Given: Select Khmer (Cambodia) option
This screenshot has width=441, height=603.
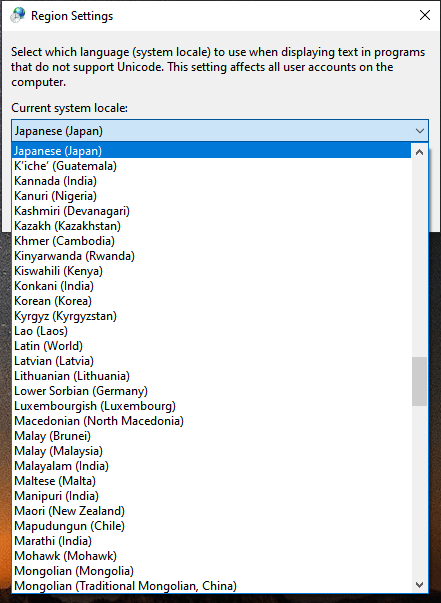Looking at the screenshot, I should 211,241.
